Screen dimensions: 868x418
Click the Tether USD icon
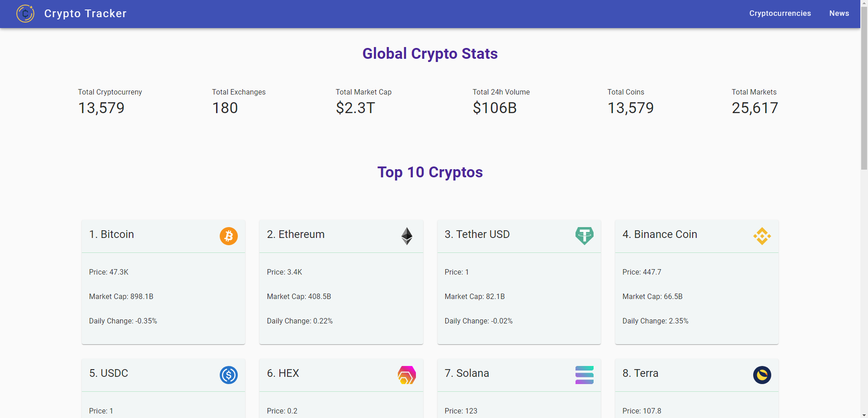click(585, 236)
